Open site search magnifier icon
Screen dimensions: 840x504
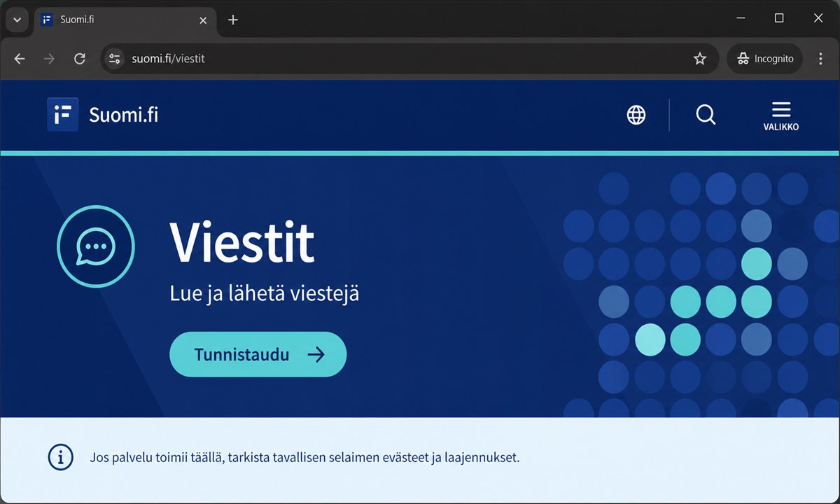click(706, 115)
